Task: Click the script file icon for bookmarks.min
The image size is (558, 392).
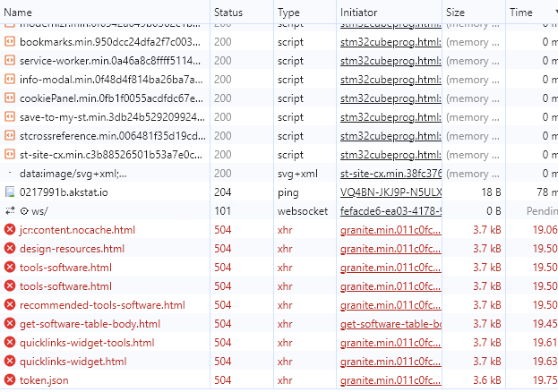Action: tap(10, 42)
